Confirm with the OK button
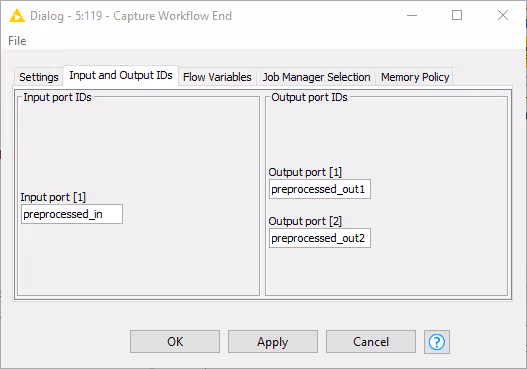 (x=175, y=341)
